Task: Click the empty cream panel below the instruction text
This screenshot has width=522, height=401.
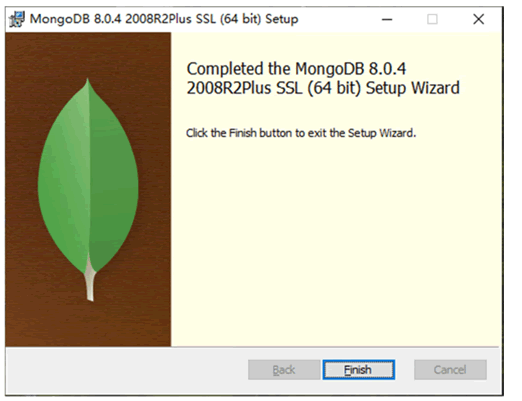Action: coord(336,240)
